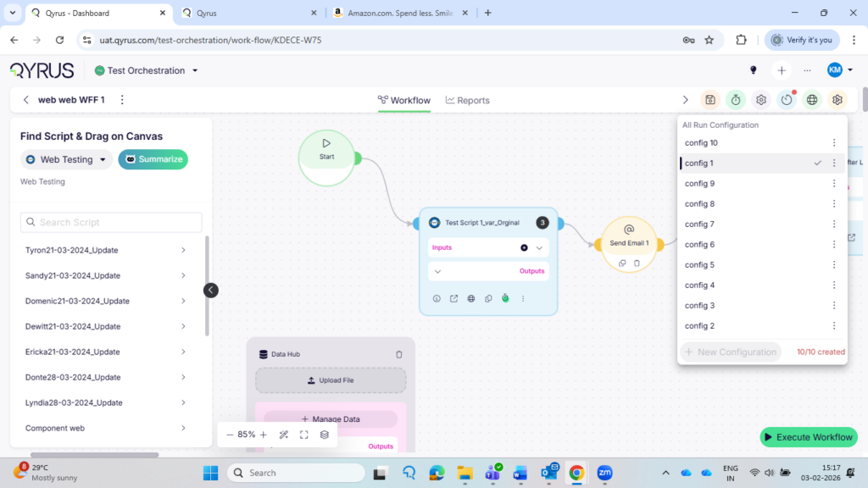The height and width of the screenshot is (488, 868).
Task: Click the layers icon in the zoom toolbar
Action: [324, 434]
